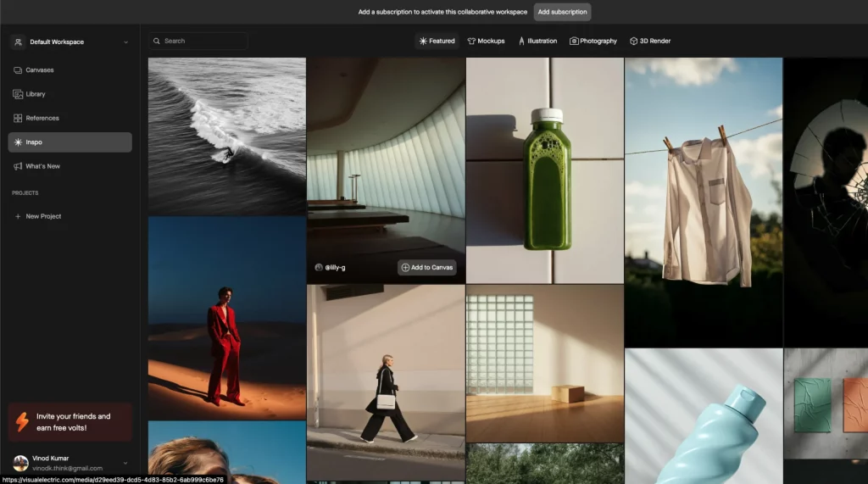Click the Vinod Kumar profile avatar
The image size is (868, 484).
pos(20,463)
